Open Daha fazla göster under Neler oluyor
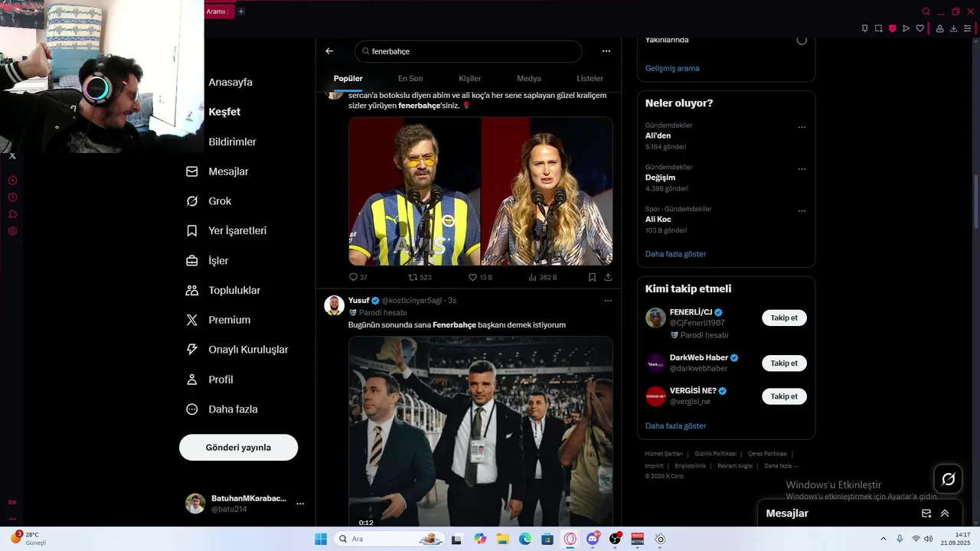This screenshot has width=980, height=551. point(675,254)
